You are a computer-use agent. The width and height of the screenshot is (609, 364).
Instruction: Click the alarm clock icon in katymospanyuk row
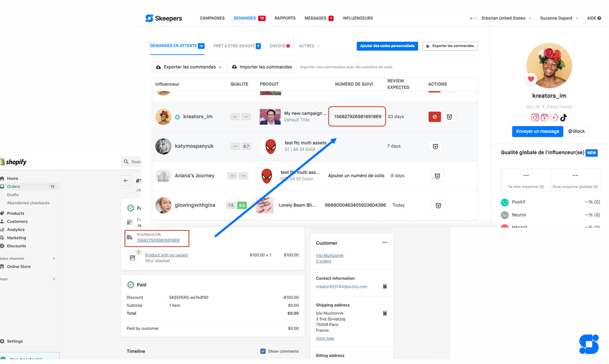[435, 146]
